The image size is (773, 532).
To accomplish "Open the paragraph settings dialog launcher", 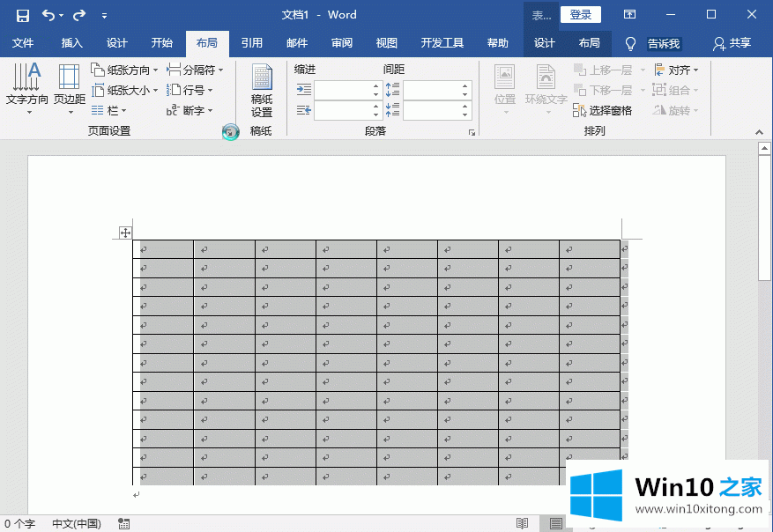I will [x=472, y=132].
